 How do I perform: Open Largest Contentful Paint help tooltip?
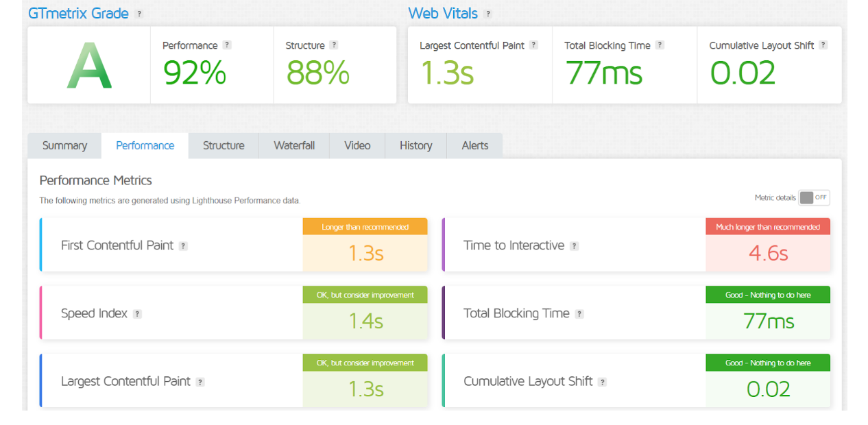534,45
